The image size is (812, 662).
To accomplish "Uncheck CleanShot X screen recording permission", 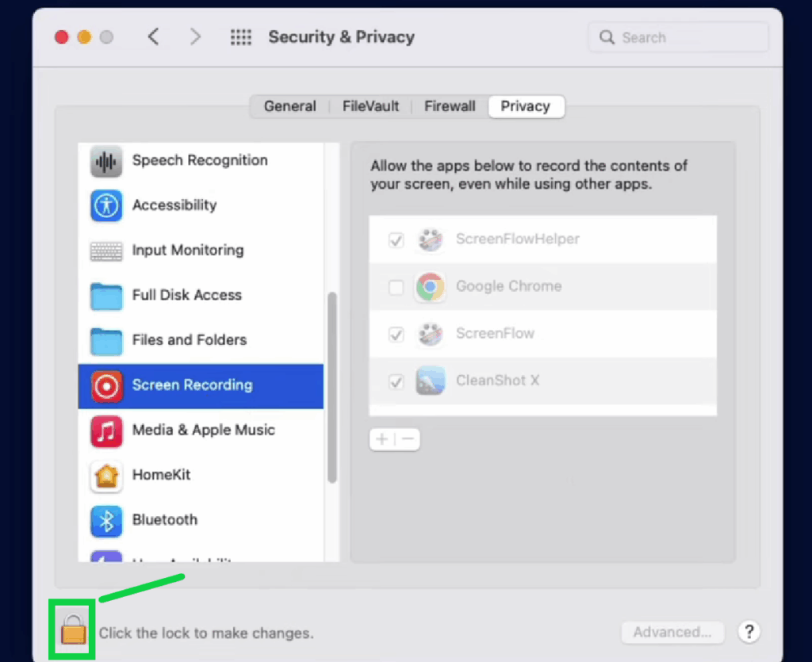I will coord(396,381).
